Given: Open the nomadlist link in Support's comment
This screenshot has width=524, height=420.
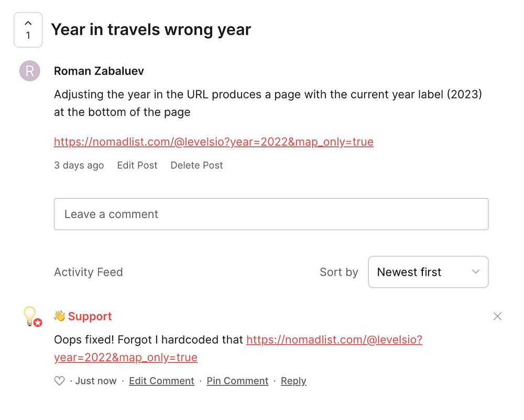Looking at the screenshot, I should tap(334, 340).
